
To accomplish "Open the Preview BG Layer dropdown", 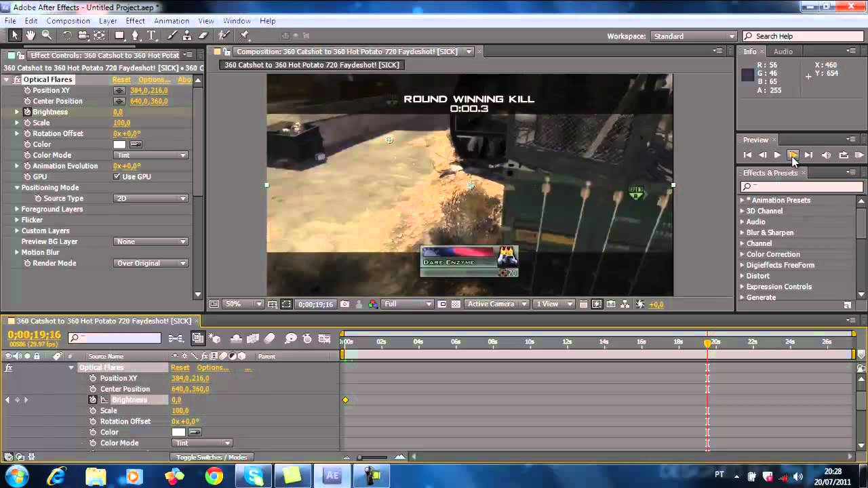I will pos(151,242).
